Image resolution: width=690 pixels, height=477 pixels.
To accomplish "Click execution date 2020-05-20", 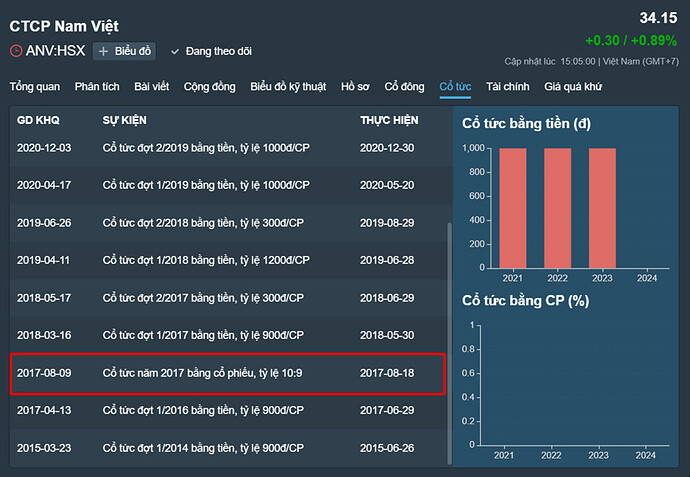I will click(x=387, y=185).
